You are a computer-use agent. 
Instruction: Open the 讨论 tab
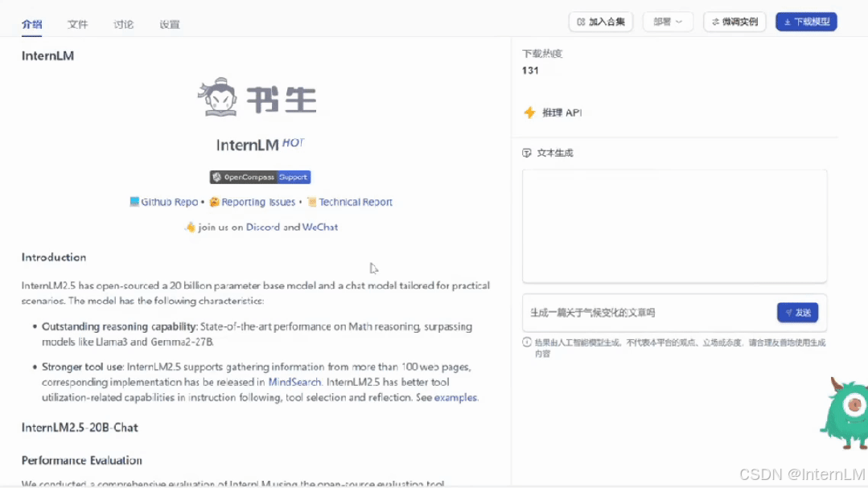(x=123, y=24)
